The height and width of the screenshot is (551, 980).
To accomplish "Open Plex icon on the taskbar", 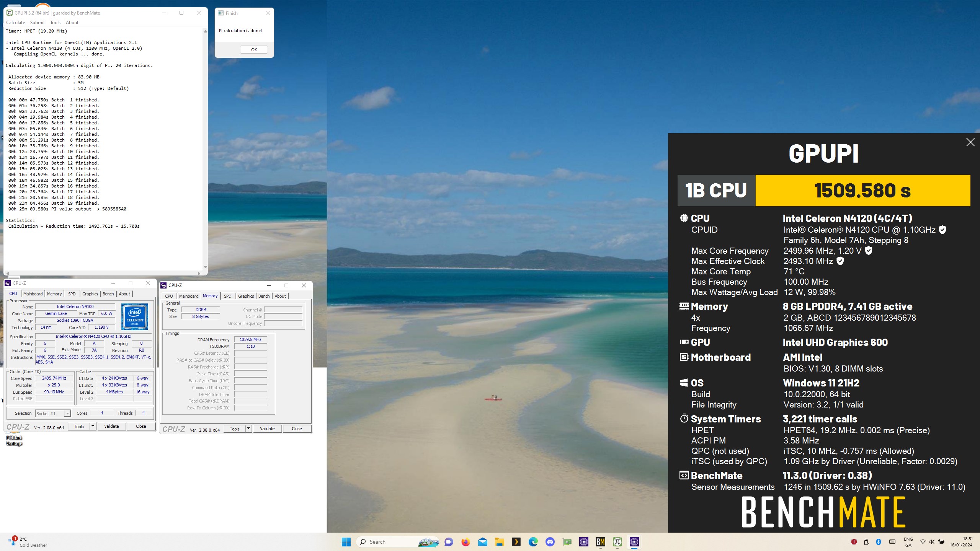I will (x=516, y=542).
